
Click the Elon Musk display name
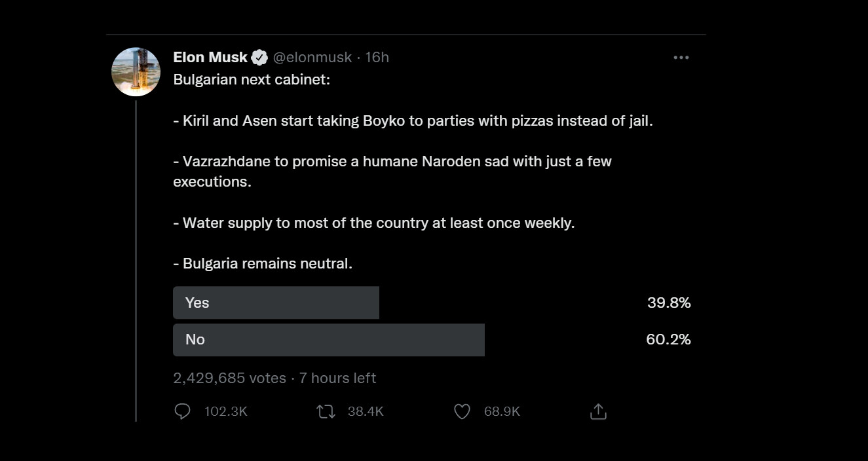click(210, 58)
